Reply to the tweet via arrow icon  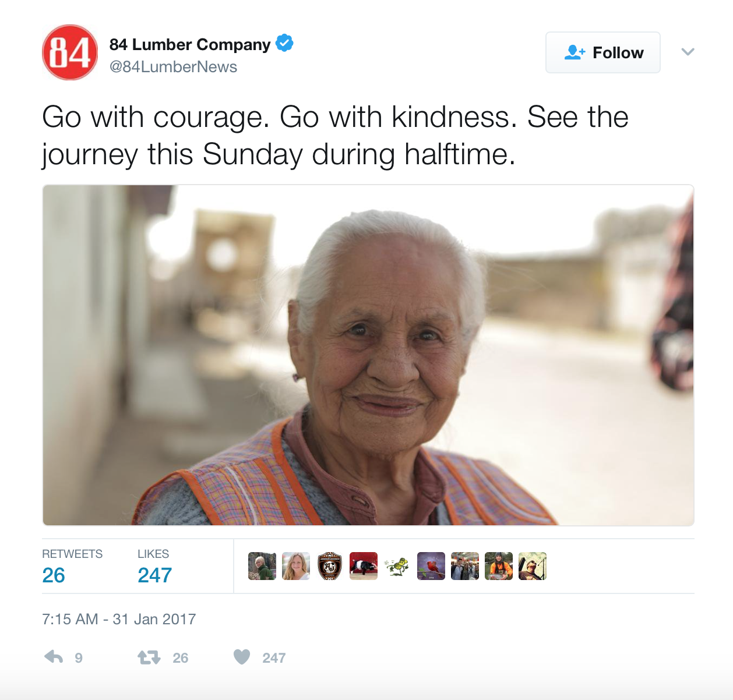tap(54, 657)
